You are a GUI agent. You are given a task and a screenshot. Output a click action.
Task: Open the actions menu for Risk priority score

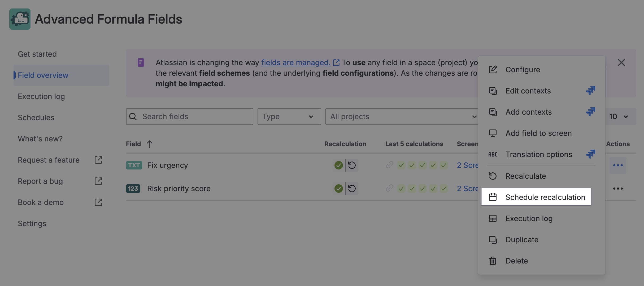(618, 189)
